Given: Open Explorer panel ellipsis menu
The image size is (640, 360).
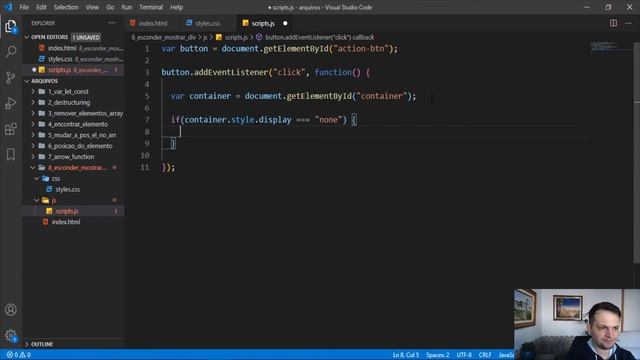Looking at the screenshot, I should click(112, 23).
